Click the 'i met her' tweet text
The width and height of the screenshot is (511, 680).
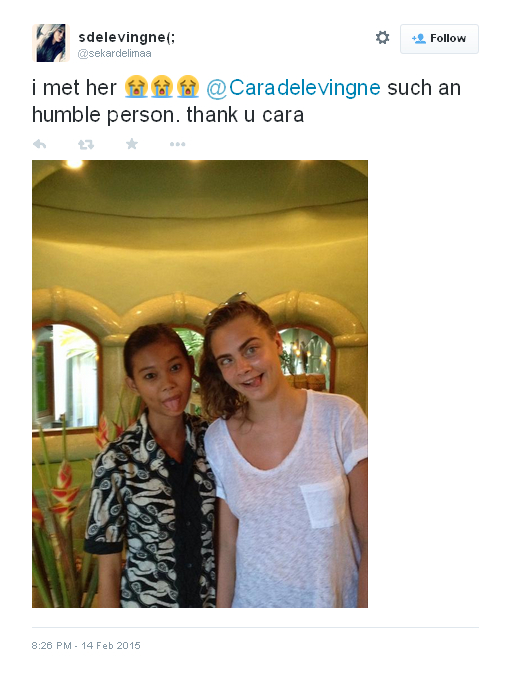coord(74,88)
